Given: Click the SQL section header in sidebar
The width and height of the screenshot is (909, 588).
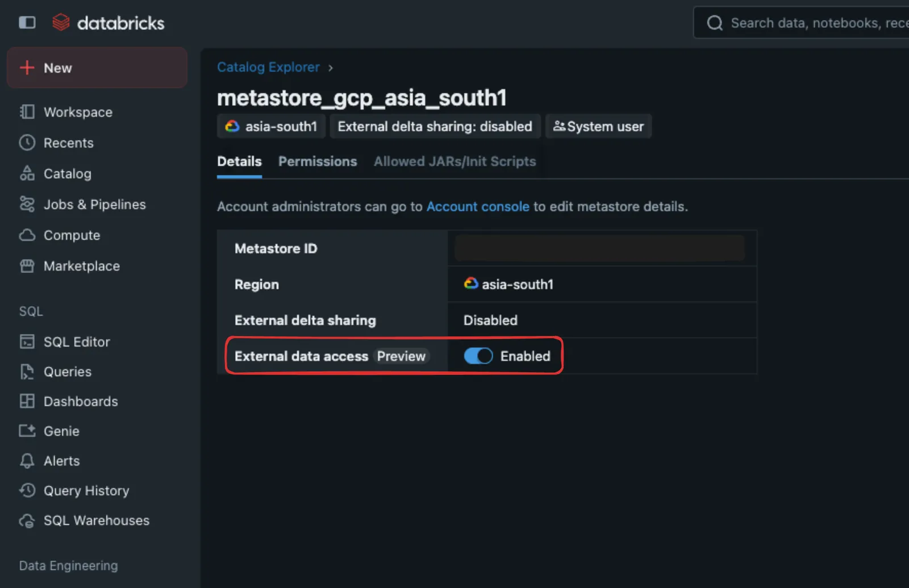Looking at the screenshot, I should (31, 311).
